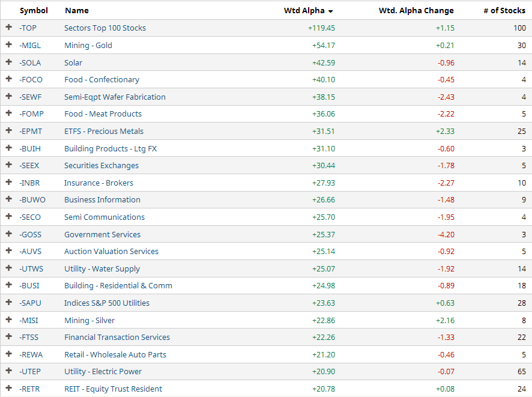Open ETFS - Precious Metals link
This screenshot has height=397, width=532.
click(104, 132)
